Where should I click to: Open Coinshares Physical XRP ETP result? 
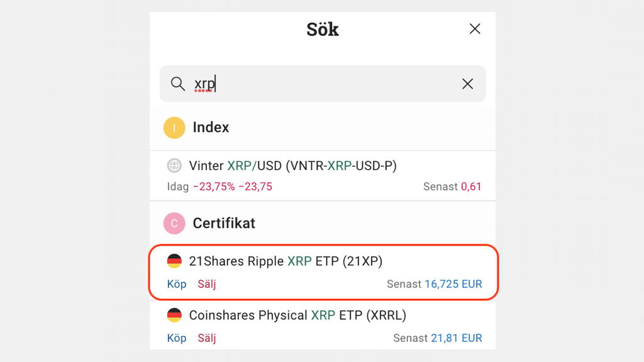297,315
